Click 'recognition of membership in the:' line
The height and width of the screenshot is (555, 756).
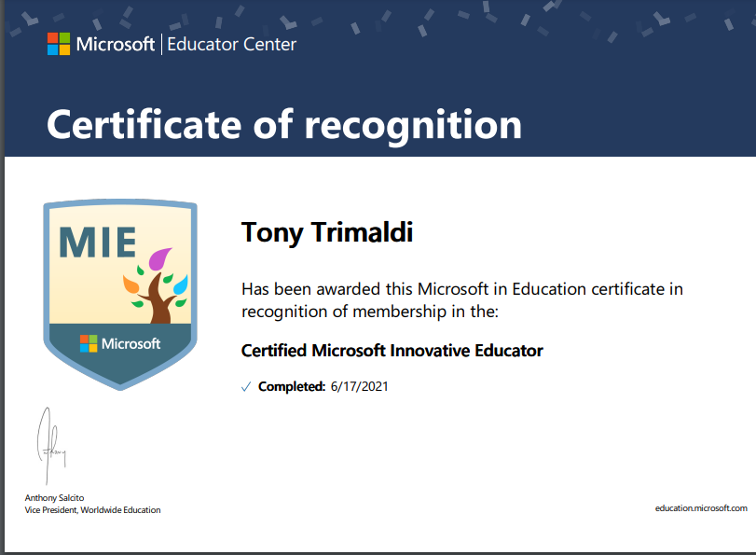tap(370, 312)
